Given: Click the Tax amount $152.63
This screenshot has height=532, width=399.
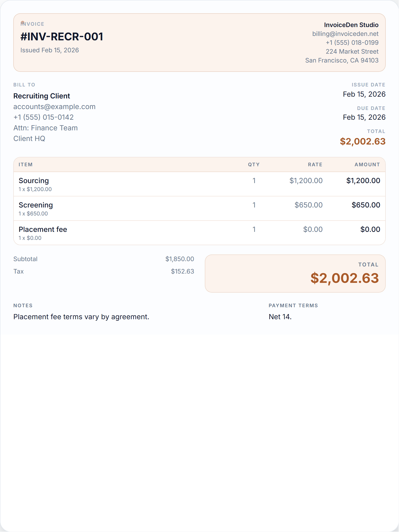Looking at the screenshot, I should click(182, 271).
